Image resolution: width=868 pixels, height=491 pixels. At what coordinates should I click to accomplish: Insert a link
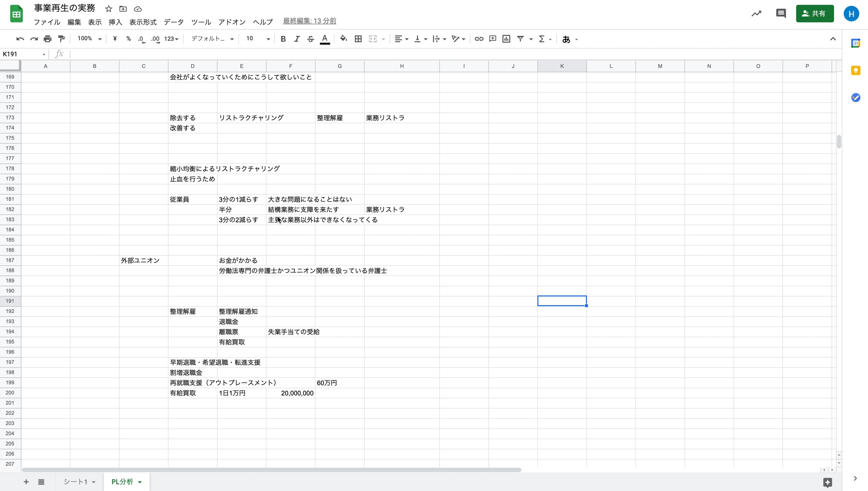pyautogui.click(x=479, y=39)
